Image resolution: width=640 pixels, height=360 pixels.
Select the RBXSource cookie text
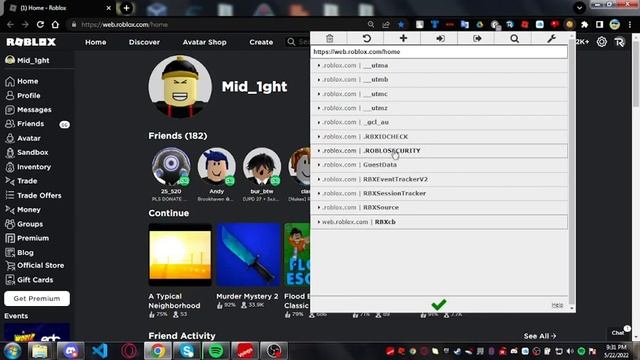381,207
